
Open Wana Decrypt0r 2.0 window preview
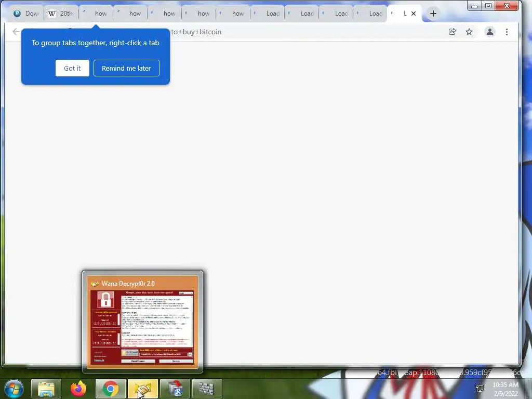142,322
